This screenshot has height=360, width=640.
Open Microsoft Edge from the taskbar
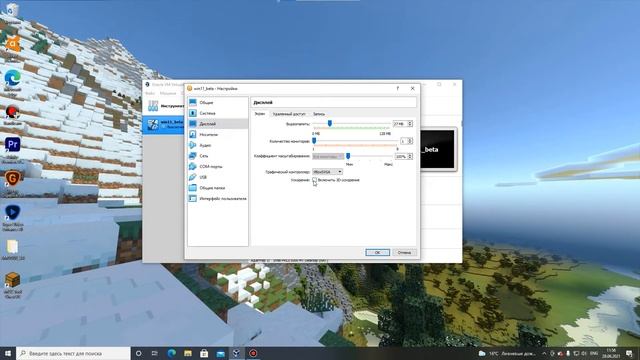coord(171,353)
